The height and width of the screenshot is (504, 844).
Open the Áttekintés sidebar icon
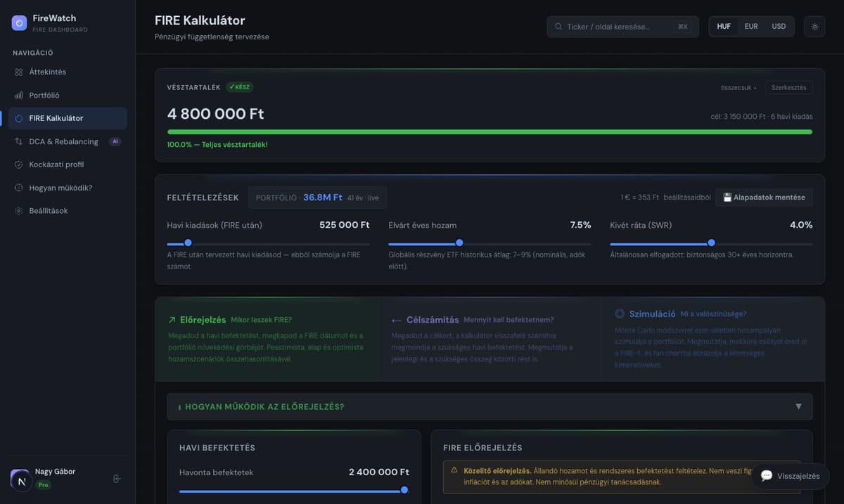coord(19,72)
